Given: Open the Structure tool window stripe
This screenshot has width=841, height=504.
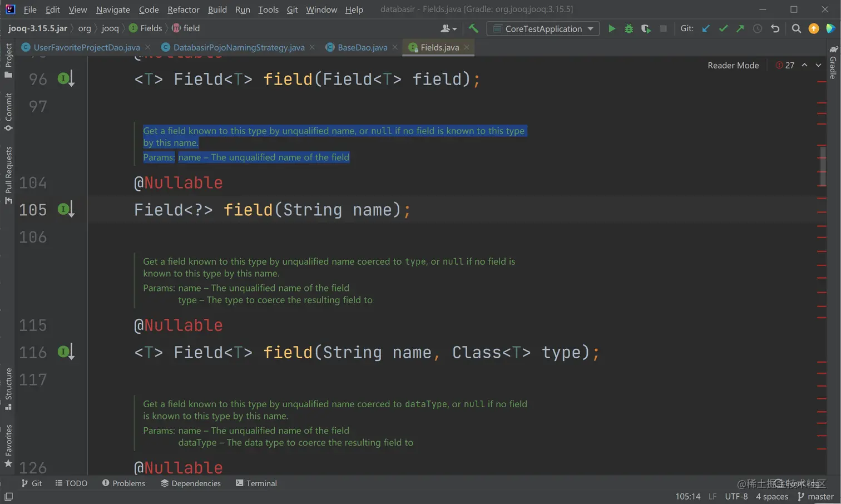Looking at the screenshot, I should click(x=8, y=389).
